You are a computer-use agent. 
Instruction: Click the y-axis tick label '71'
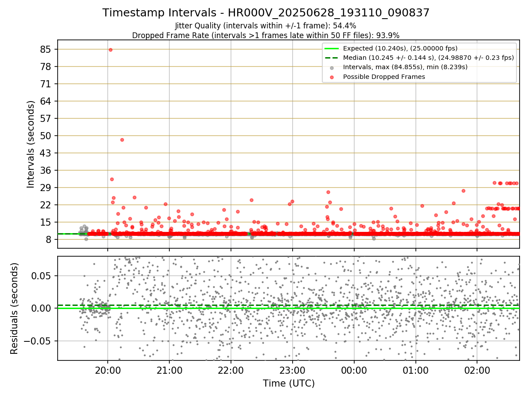point(47,84)
